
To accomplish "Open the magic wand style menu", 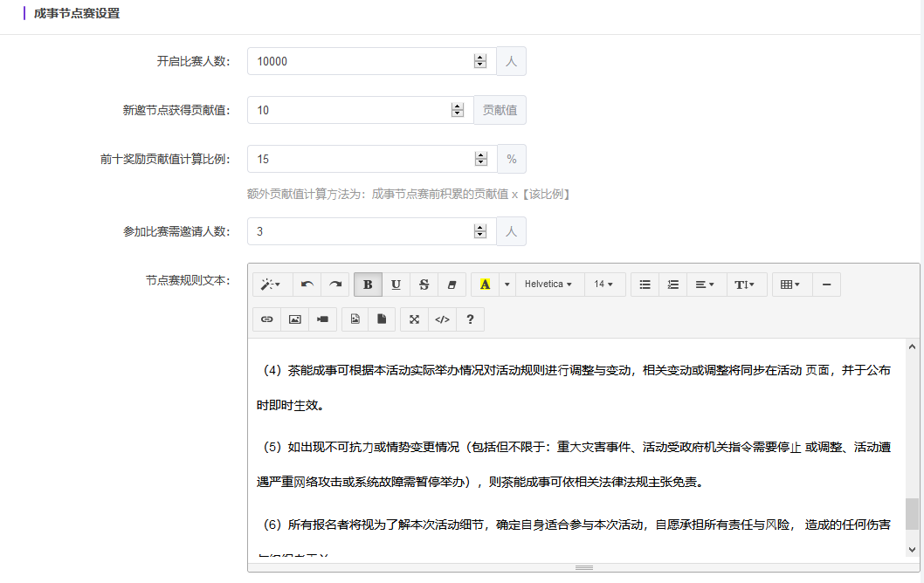I will [x=271, y=285].
